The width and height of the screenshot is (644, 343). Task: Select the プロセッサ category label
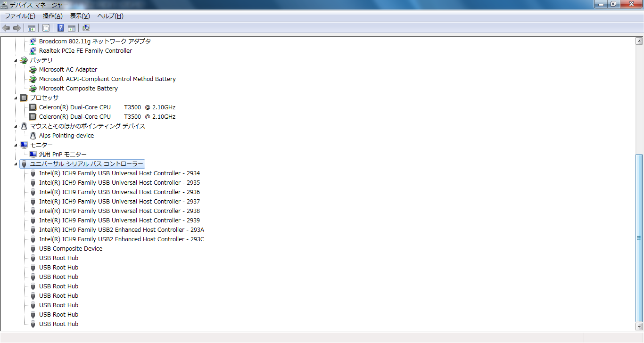pyautogui.click(x=44, y=98)
